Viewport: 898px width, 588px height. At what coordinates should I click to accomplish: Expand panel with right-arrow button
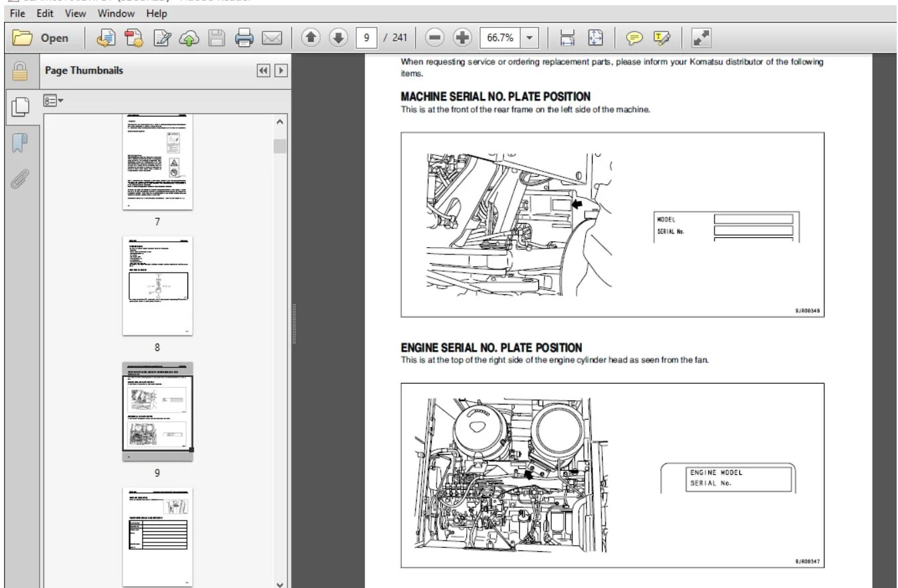coord(281,71)
